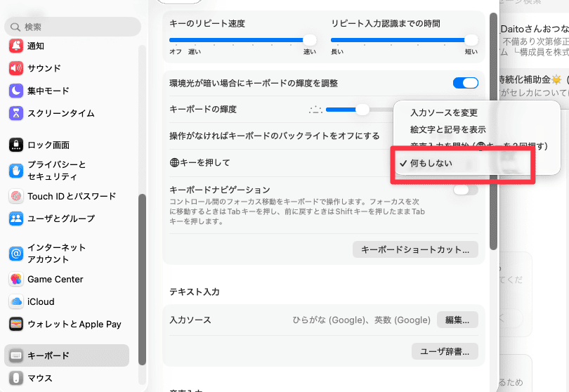The width and height of the screenshot is (569, 392).
Task: Open the Game Center icon
Action: 16,279
